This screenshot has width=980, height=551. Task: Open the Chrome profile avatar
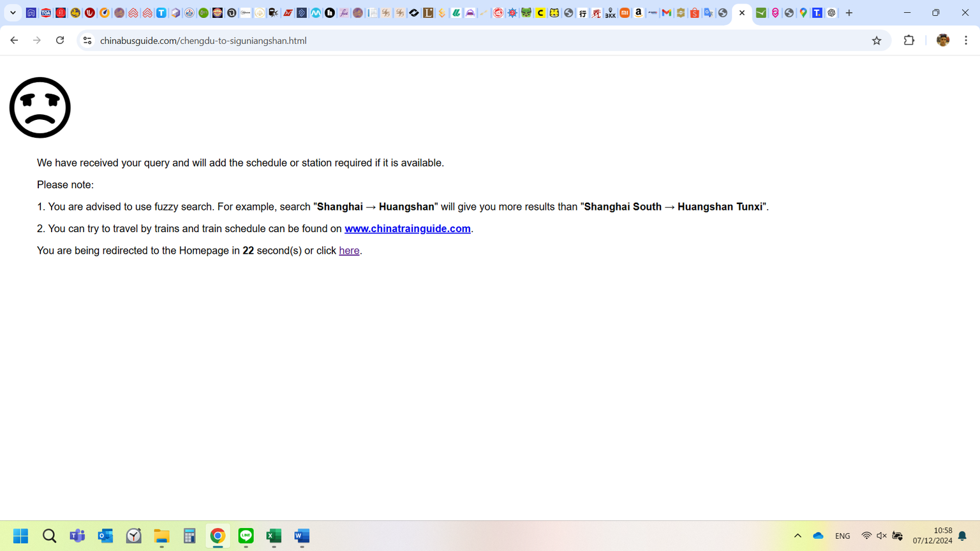942,40
